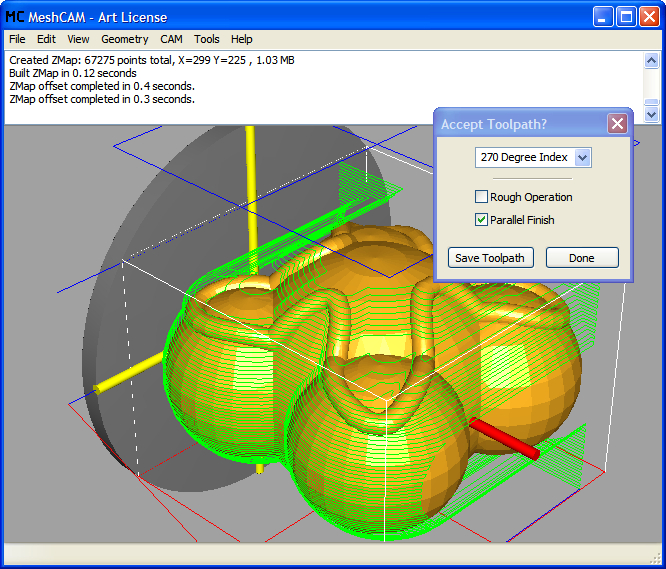Click 'ZMap offset completed in 0.4 seconds.' line
This screenshot has height=569, width=666.
pyautogui.click(x=102, y=86)
